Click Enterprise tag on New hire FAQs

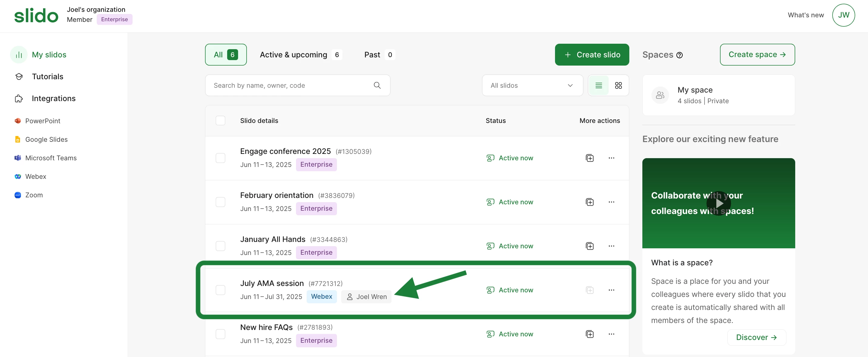316,341
